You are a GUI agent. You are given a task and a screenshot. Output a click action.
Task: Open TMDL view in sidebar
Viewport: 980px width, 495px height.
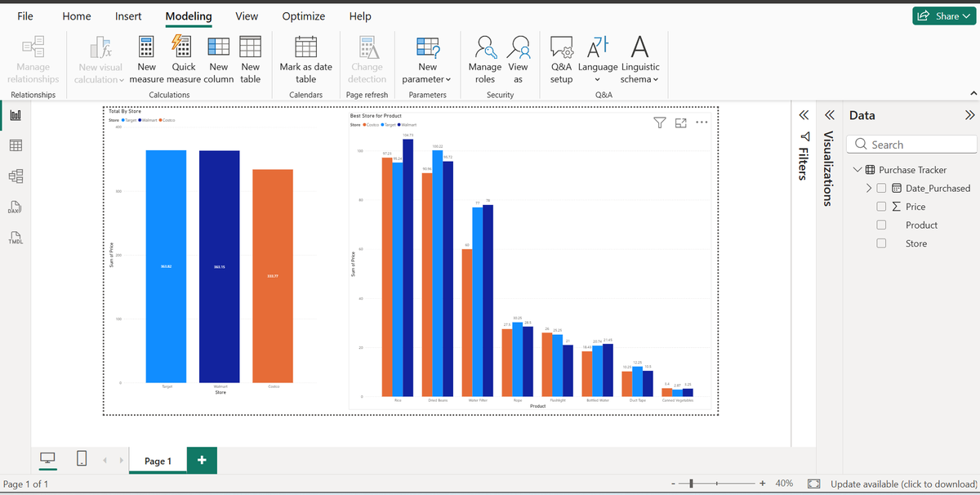pyautogui.click(x=16, y=238)
